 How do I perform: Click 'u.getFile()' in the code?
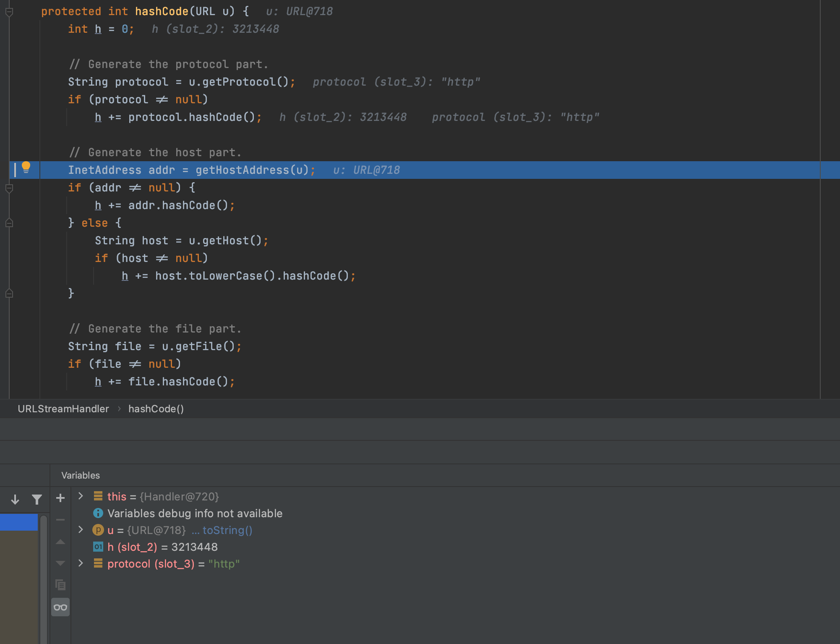pos(198,346)
